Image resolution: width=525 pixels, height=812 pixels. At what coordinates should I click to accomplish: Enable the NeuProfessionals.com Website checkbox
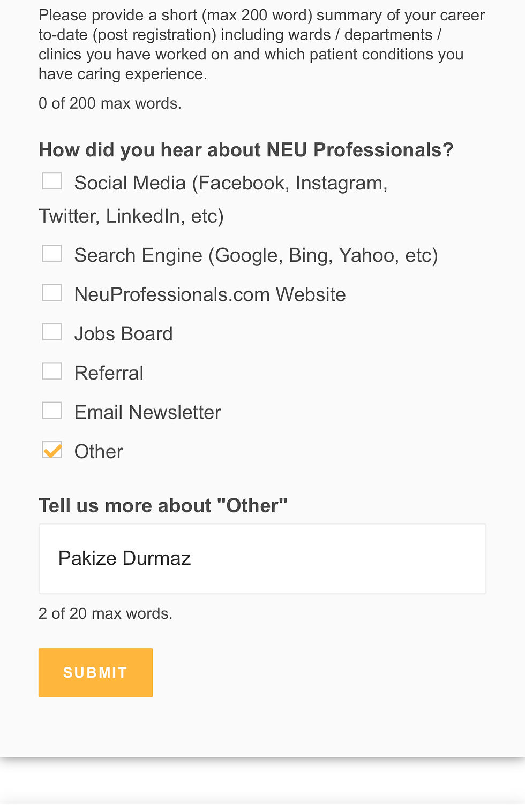(52, 293)
